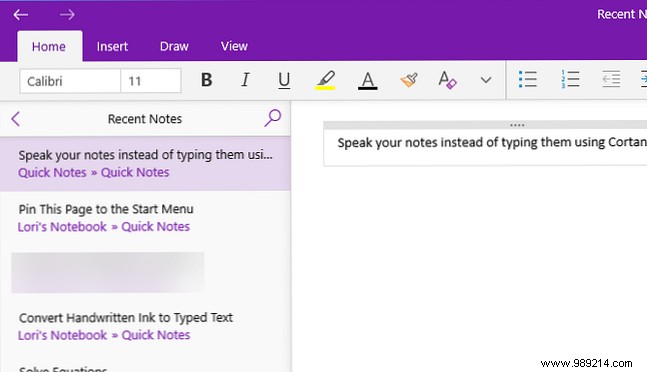
Task: Switch to the Draw tab
Action: coord(174,46)
